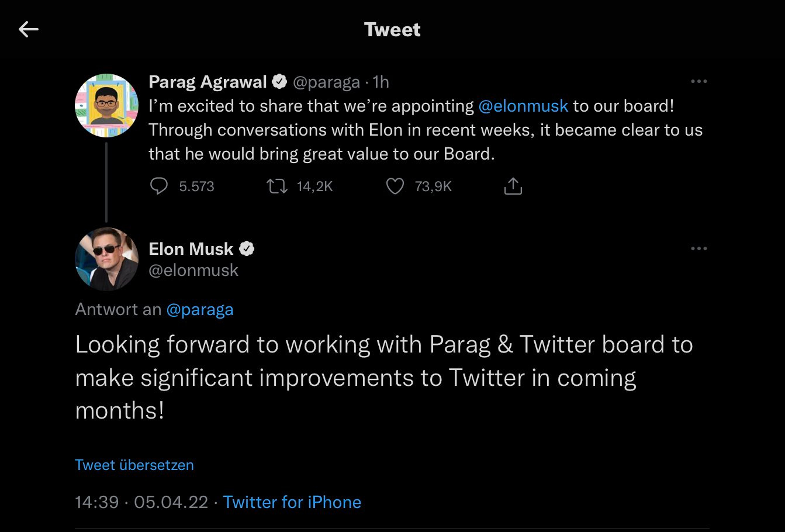
Task: Like Parag Agrawal's tweet
Action: pos(395,186)
